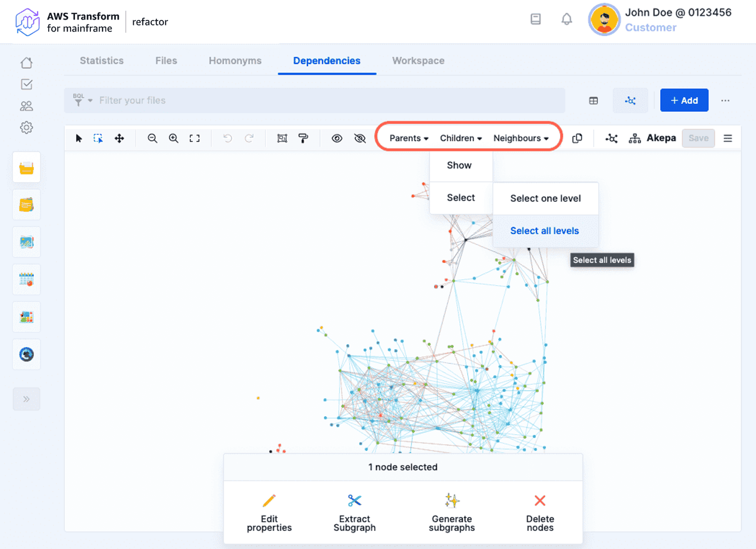
Task: Choose Select all levels option
Action: 545,231
